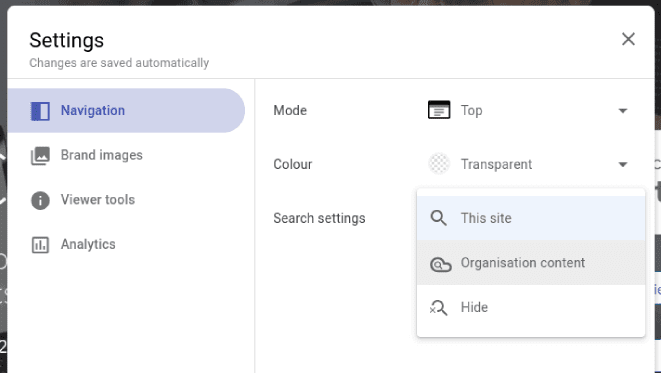Click the crossed-out search icon beside Hide

pyautogui.click(x=438, y=308)
